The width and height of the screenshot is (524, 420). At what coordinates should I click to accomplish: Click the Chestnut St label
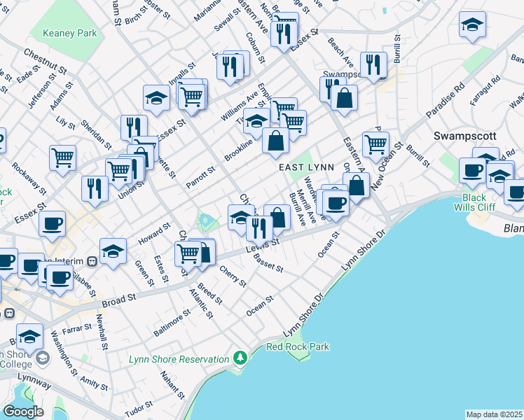[x=46, y=62]
